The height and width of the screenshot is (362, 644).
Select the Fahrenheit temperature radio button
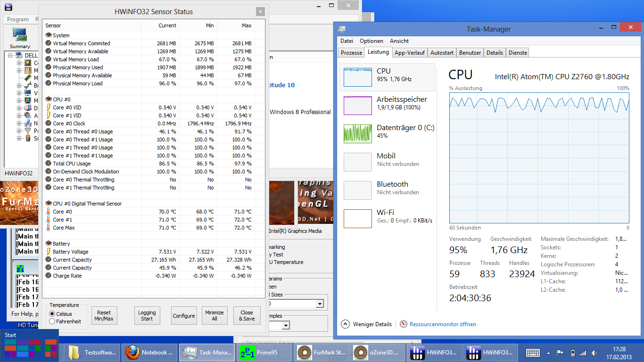(x=52, y=321)
